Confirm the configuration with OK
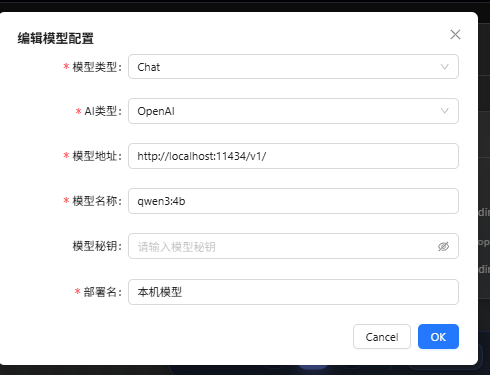Viewport: 490px width, 375px height. coord(438,337)
